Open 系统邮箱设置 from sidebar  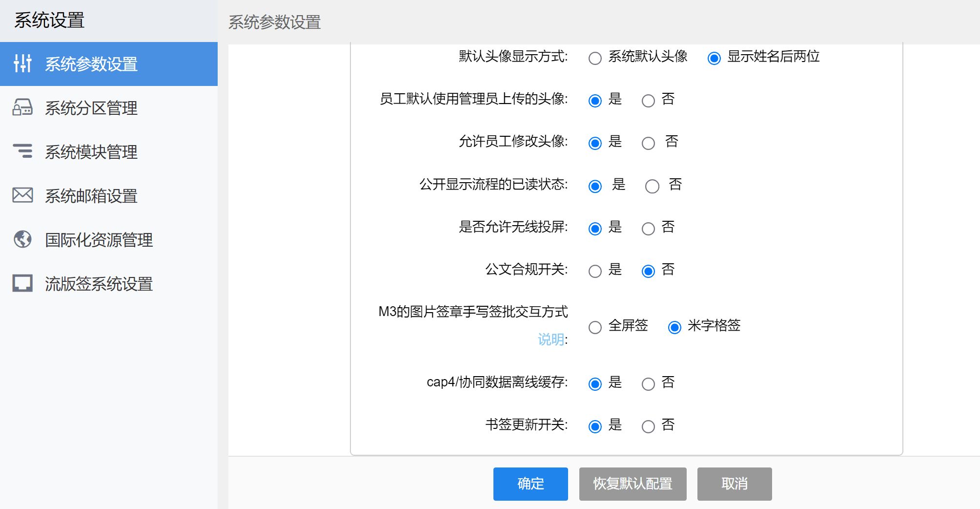tap(109, 196)
